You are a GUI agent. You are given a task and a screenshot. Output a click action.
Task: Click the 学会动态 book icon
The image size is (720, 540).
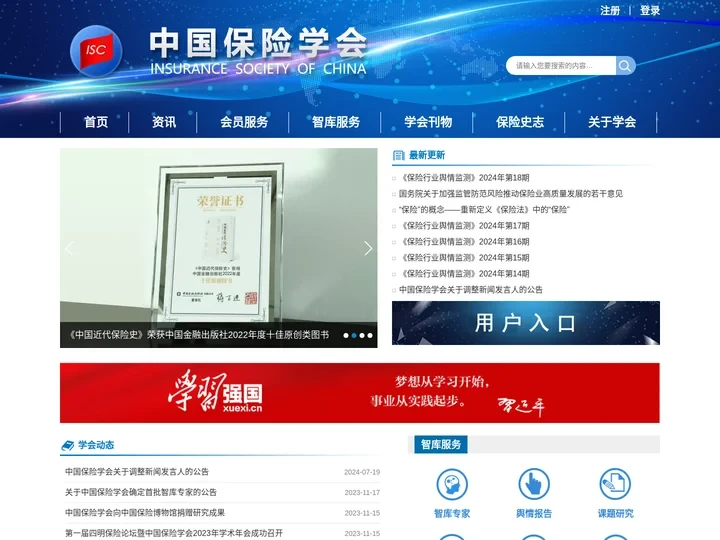pyautogui.click(x=68, y=445)
